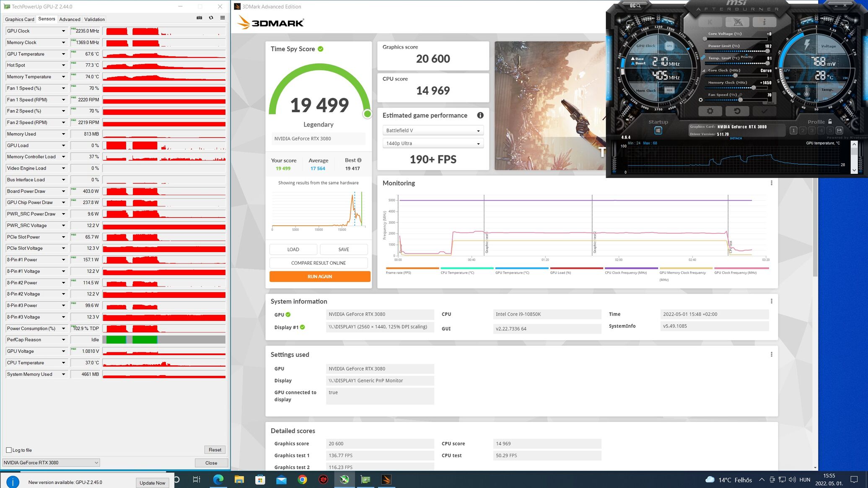Click Afterburner reset-to-defaults arrow button
Image resolution: width=868 pixels, height=488 pixels.
point(737,111)
